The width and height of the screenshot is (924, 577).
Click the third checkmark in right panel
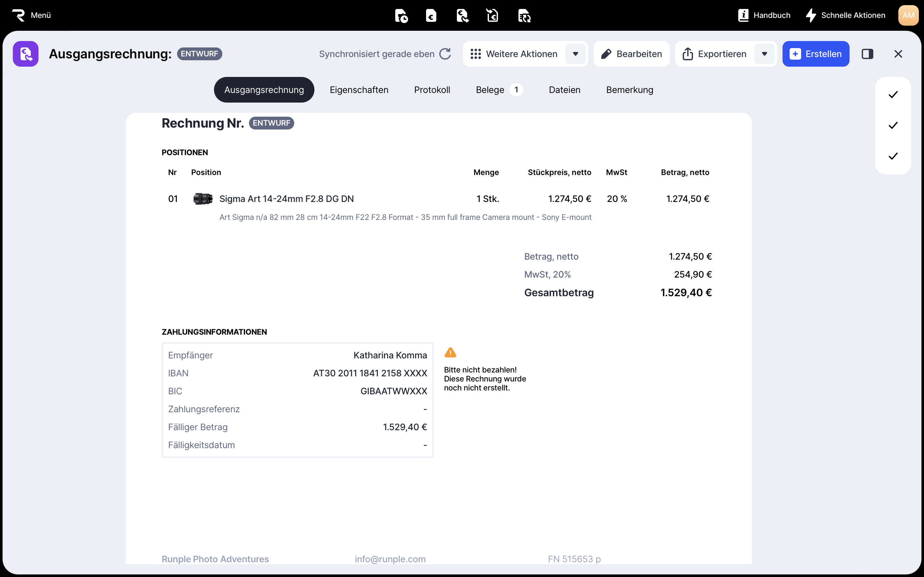893,156
